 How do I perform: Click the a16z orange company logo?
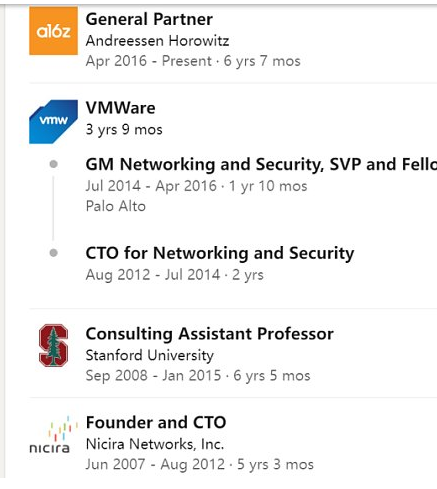click(53, 31)
